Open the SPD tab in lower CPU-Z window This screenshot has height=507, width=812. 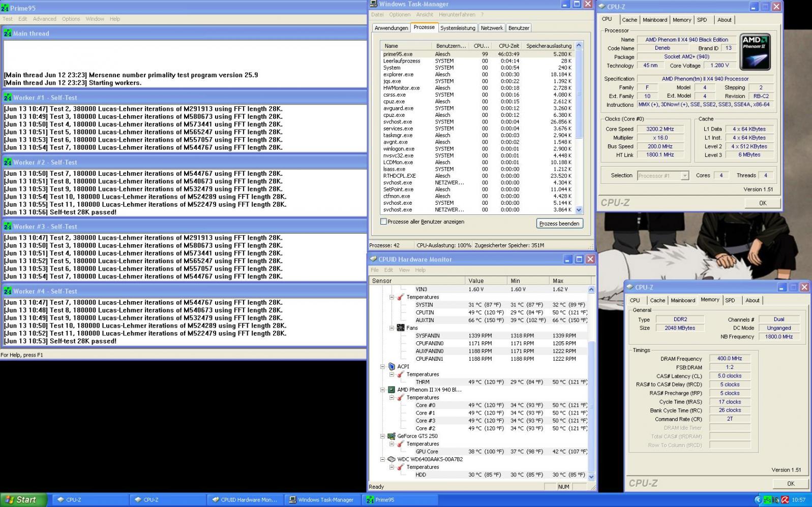730,300
